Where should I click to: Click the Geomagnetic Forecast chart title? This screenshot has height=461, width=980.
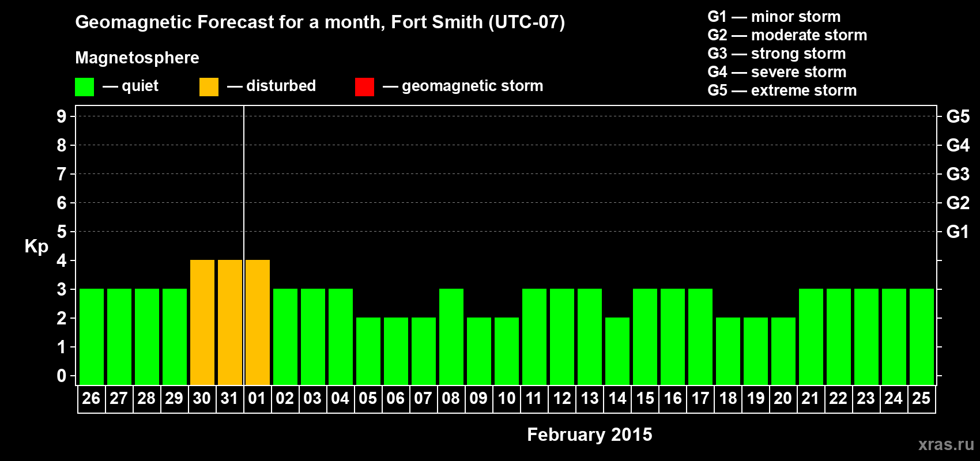point(320,22)
